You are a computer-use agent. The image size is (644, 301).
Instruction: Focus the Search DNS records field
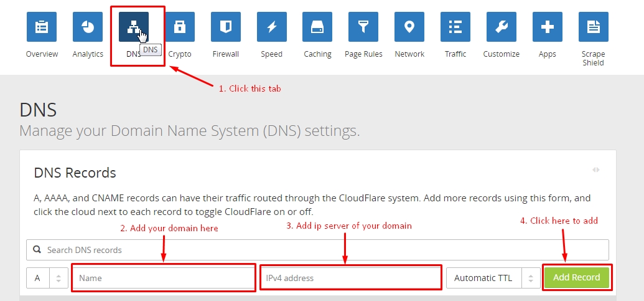point(317,250)
